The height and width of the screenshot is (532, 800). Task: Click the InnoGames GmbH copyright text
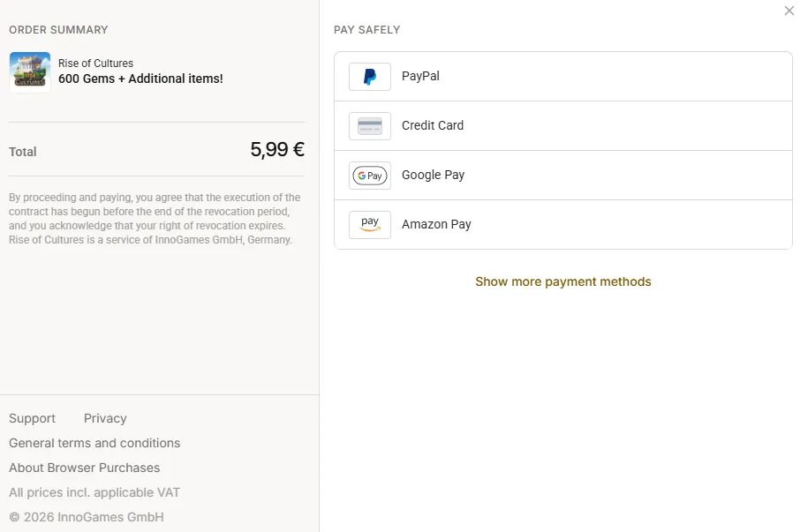(87, 517)
